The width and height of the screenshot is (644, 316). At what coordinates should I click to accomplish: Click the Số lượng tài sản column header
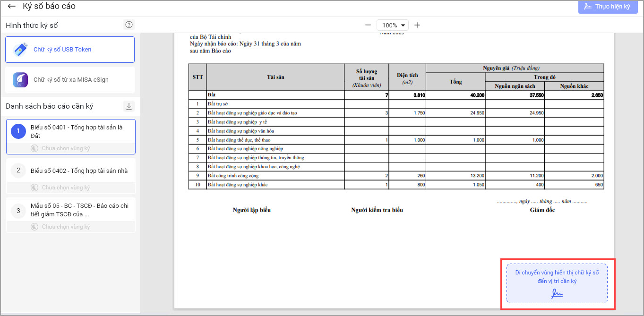(367, 77)
